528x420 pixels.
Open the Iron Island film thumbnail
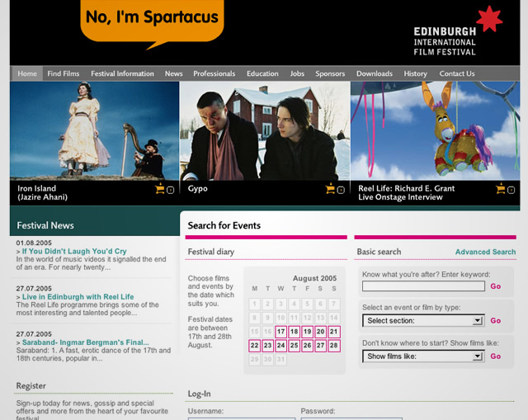click(x=94, y=130)
